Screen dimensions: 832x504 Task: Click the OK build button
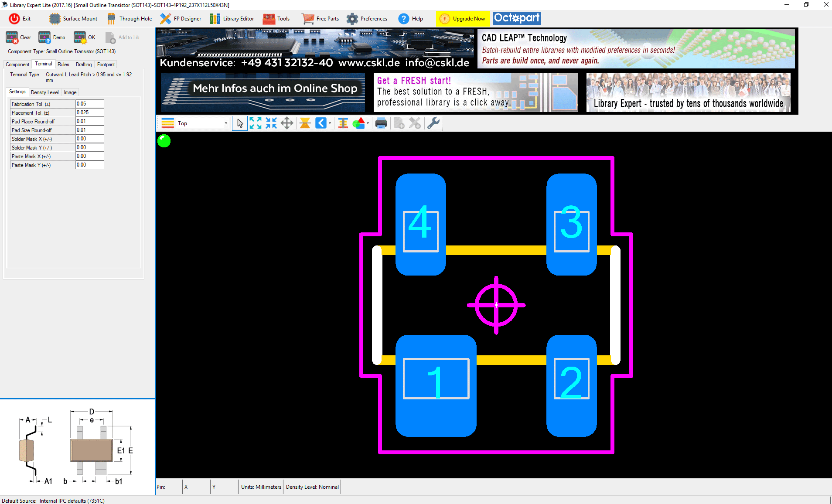tap(85, 37)
